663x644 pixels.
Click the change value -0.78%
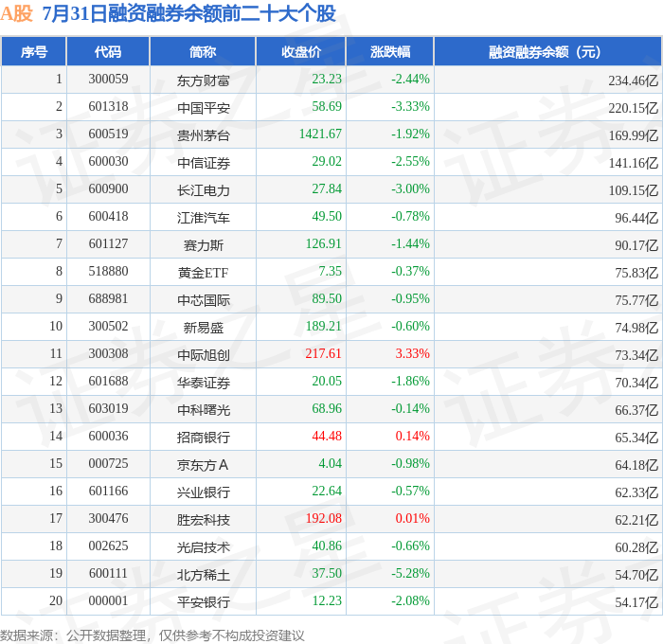[410, 217]
